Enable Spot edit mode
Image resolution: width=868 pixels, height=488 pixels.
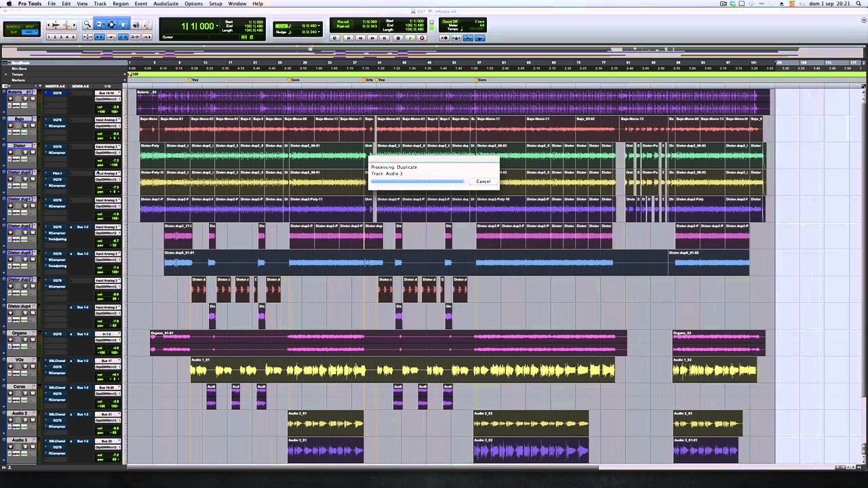[x=30, y=26]
